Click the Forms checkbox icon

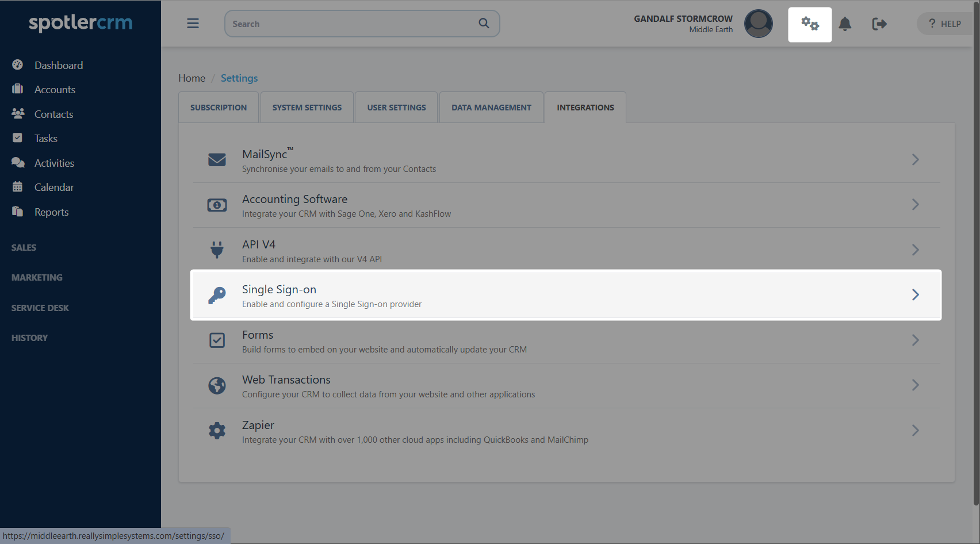click(x=217, y=340)
